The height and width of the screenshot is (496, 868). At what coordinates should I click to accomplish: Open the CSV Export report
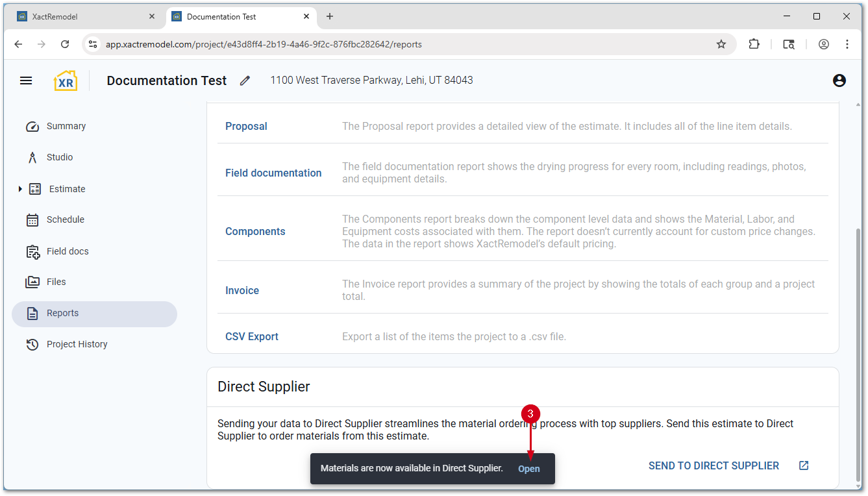(252, 336)
